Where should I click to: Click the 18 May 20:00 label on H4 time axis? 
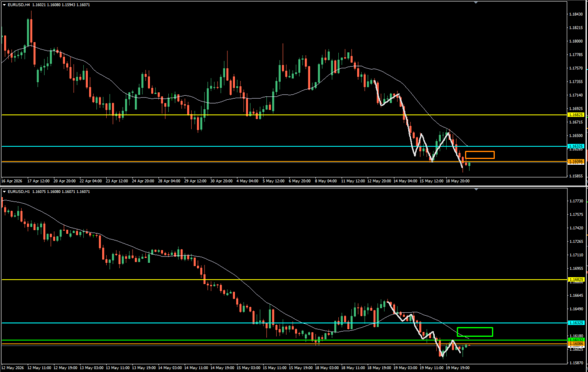(x=458, y=181)
